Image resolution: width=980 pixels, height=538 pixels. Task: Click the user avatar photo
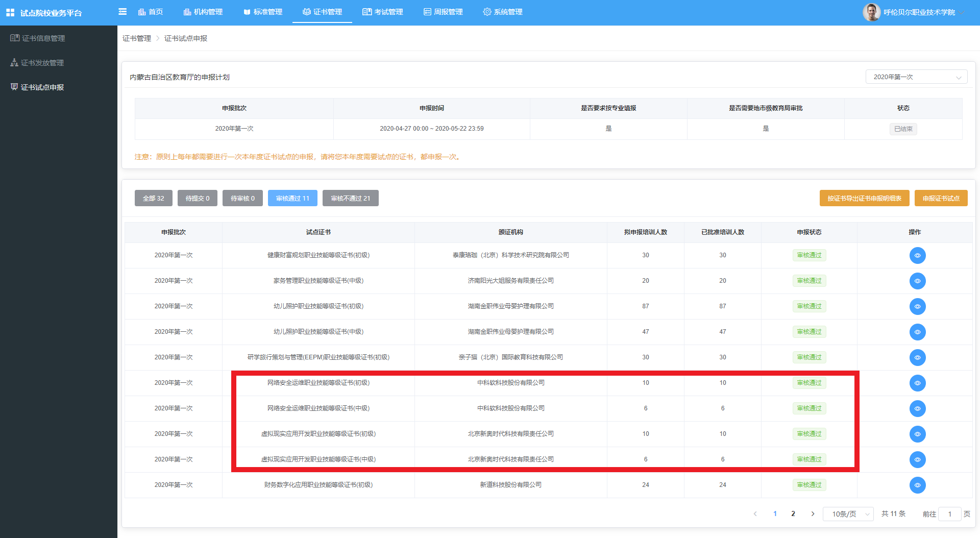pos(871,12)
